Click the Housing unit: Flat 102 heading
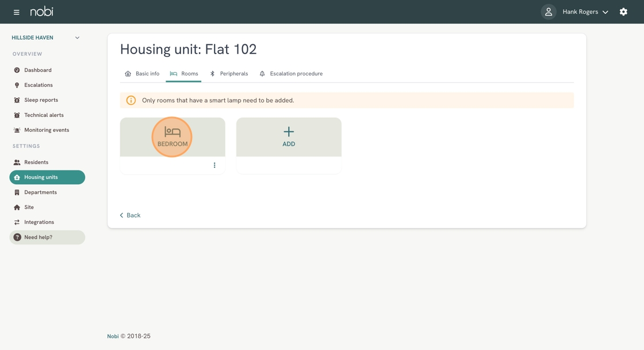The width and height of the screenshot is (644, 350). click(188, 50)
